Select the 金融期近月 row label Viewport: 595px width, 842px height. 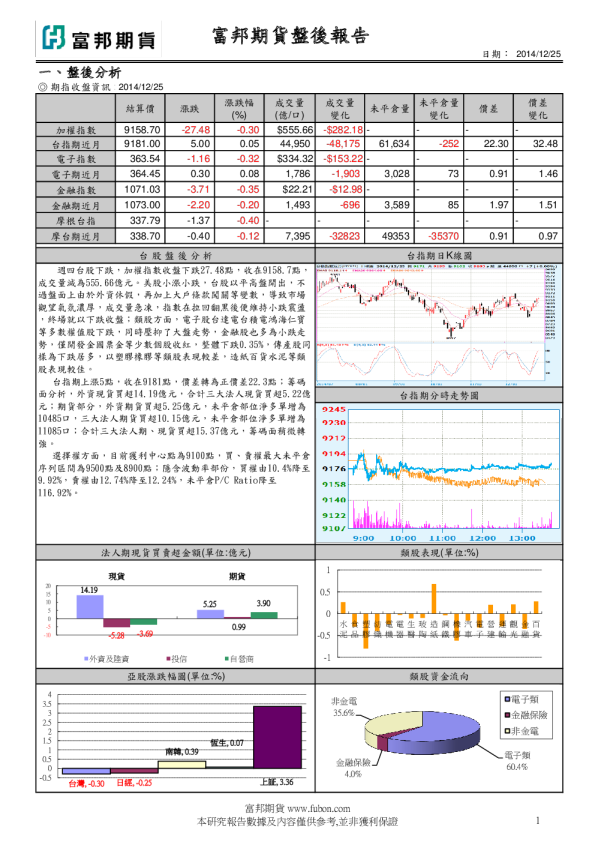(76, 205)
